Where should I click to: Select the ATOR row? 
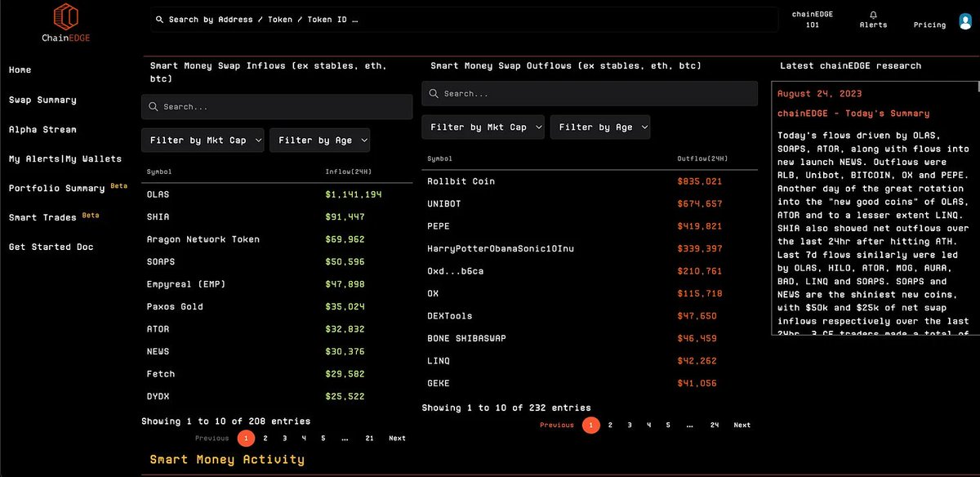277,329
